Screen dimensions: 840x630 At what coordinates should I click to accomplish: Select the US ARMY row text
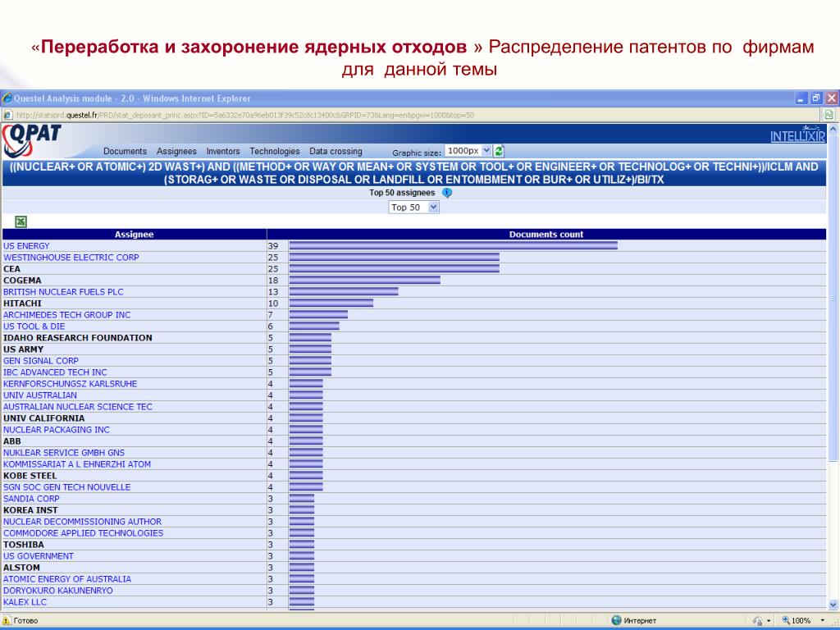pyautogui.click(x=23, y=349)
